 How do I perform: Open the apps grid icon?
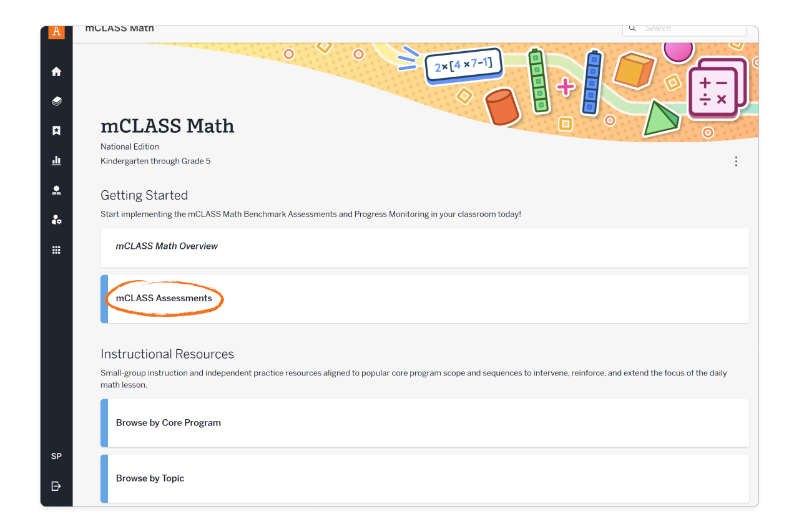click(56, 249)
